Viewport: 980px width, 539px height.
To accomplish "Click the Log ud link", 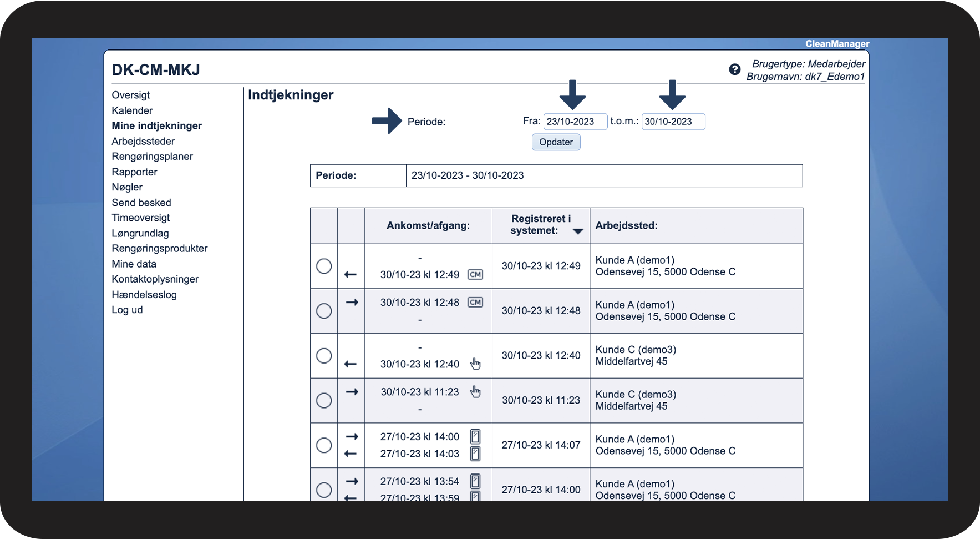I will [x=127, y=310].
